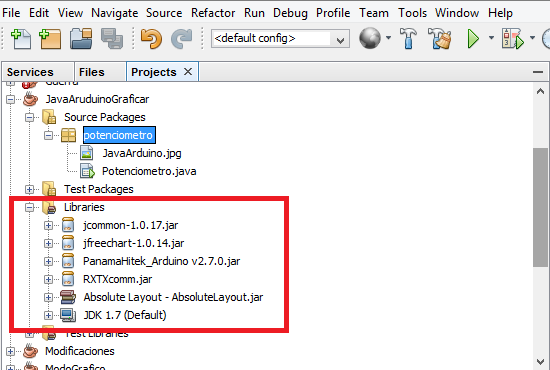Click the Absolute Layout books icon

[x=68, y=297]
